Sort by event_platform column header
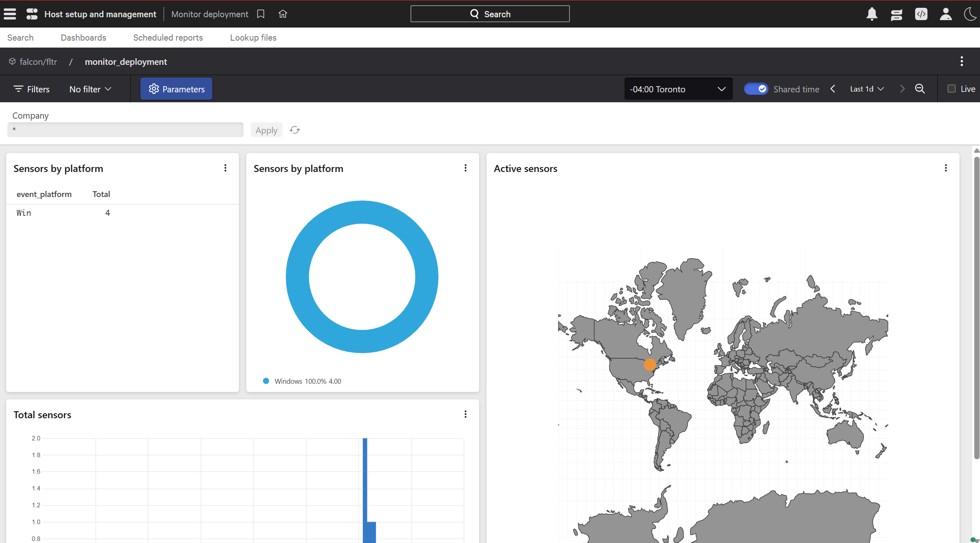Image resolution: width=980 pixels, height=543 pixels. 44,194
